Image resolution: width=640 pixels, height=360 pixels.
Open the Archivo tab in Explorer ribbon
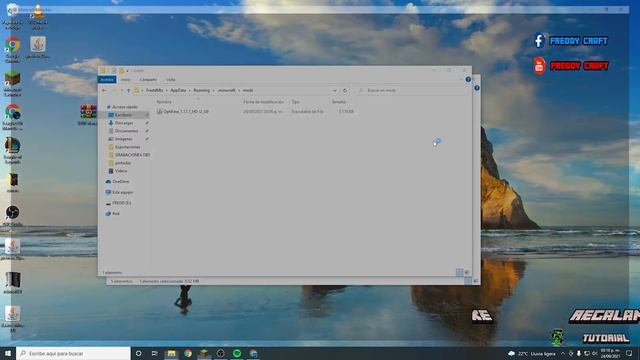pyautogui.click(x=107, y=80)
